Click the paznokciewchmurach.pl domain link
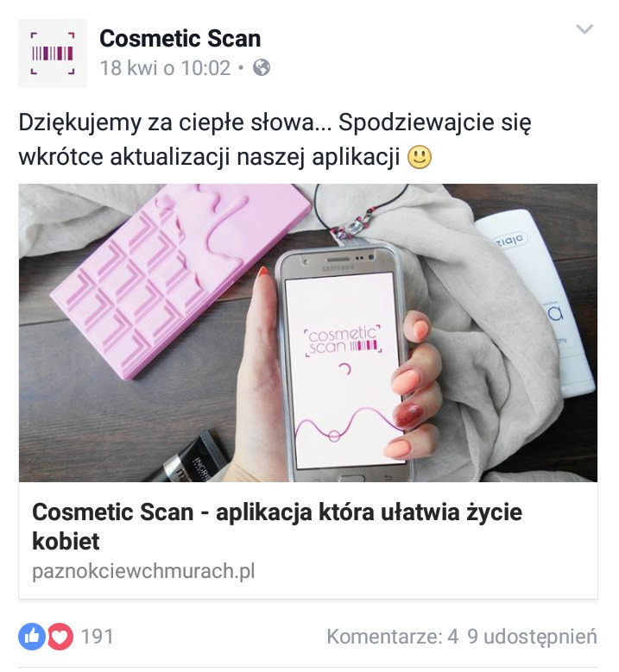The width and height of the screenshot is (619, 672). point(143,571)
